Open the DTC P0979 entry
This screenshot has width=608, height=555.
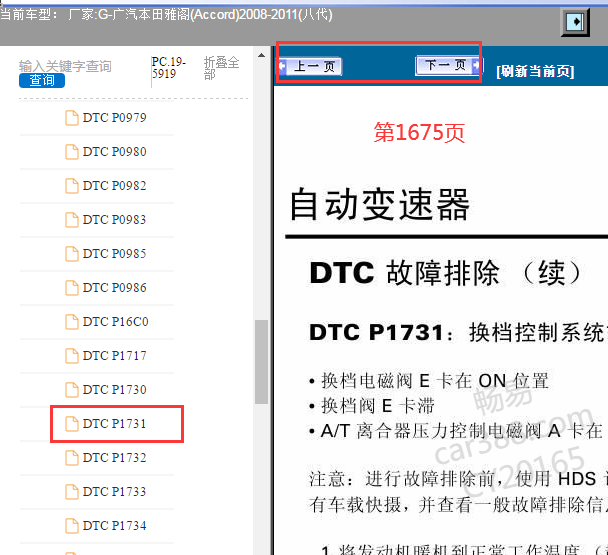click(114, 118)
